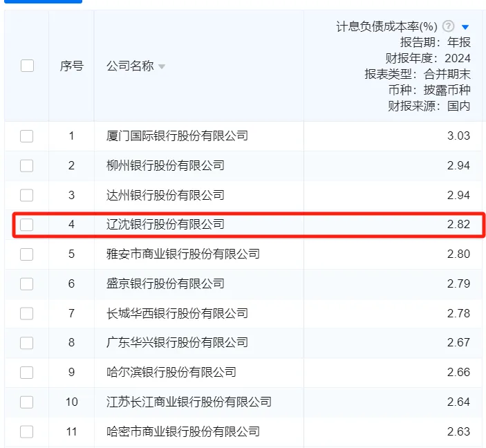Select the 2.79 value for 盛京银行
This screenshot has width=486, height=448.
point(458,283)
